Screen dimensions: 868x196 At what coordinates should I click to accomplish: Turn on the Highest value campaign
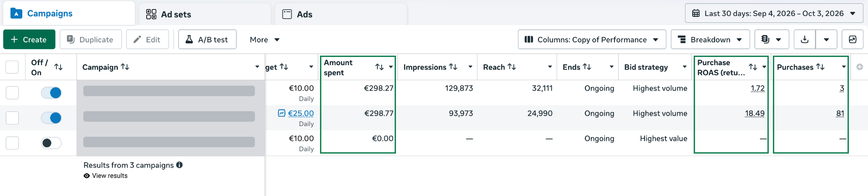click(51, 143)
